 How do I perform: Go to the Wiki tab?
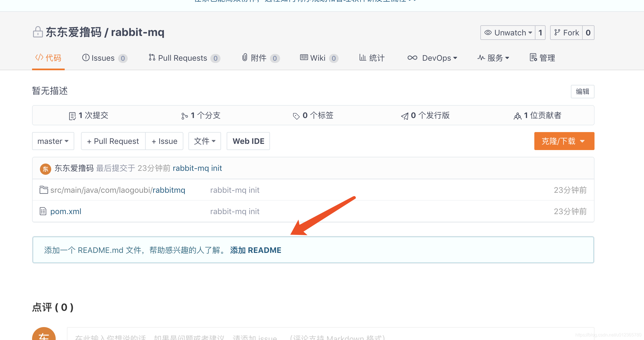(x=319, y=58)
